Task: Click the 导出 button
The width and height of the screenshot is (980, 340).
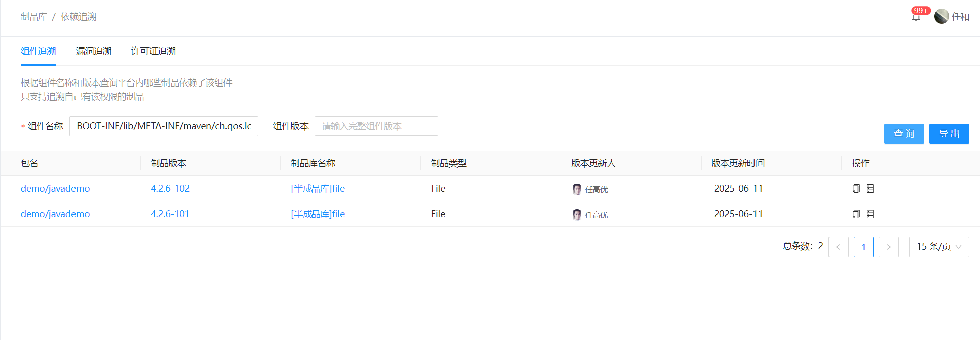Action: pos(949,134)
